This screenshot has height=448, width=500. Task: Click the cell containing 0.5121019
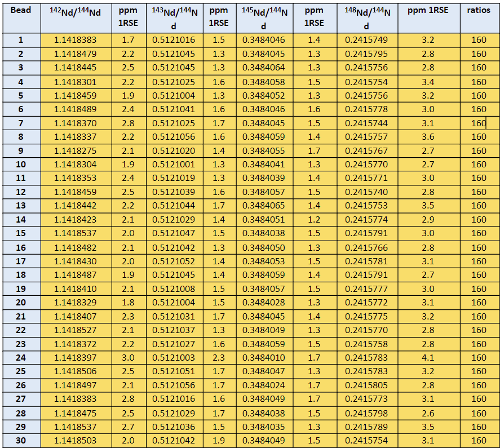(175, 178)
